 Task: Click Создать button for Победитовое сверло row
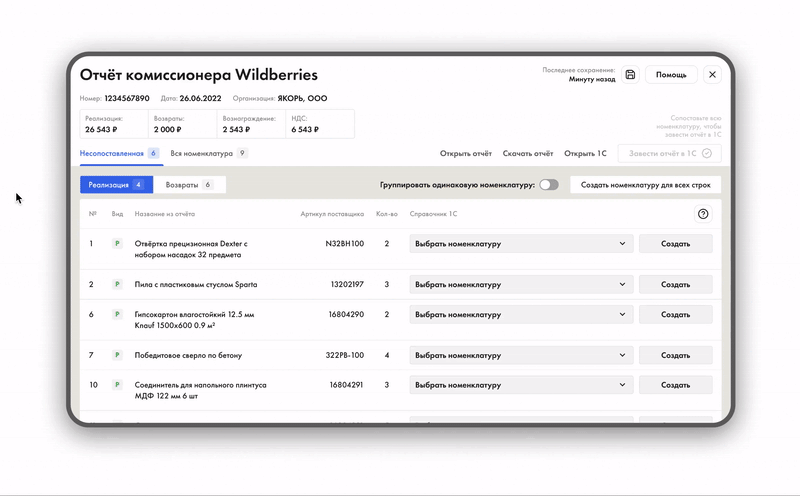[x=676, y=355]
